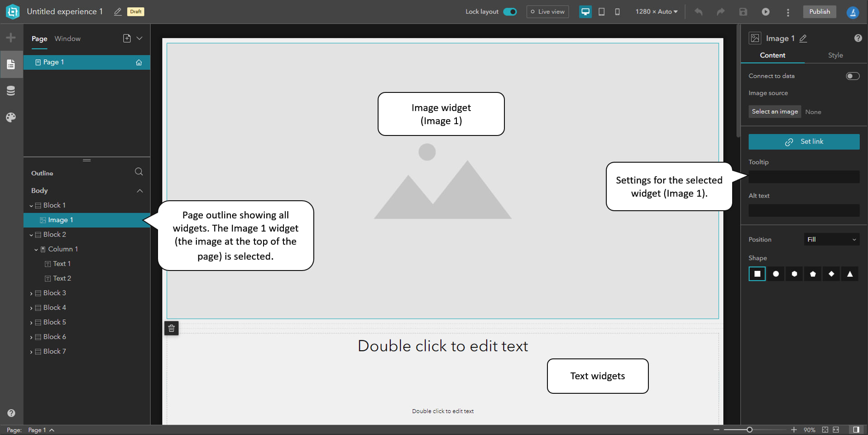The width and height of the screenshot is (868, 435).
Task: Open the Content tab
Action: coord(772,55)
